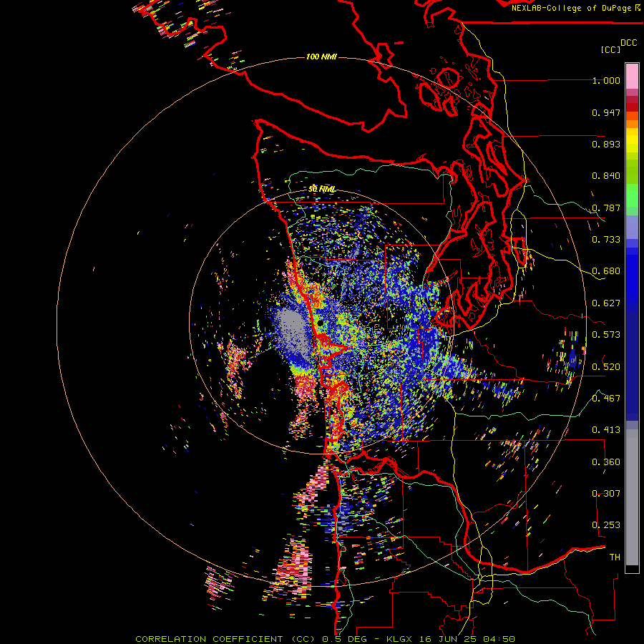Screen dimensions: 644x644
Task: Click the 1.000 scale value
Action: pos(606,80)
